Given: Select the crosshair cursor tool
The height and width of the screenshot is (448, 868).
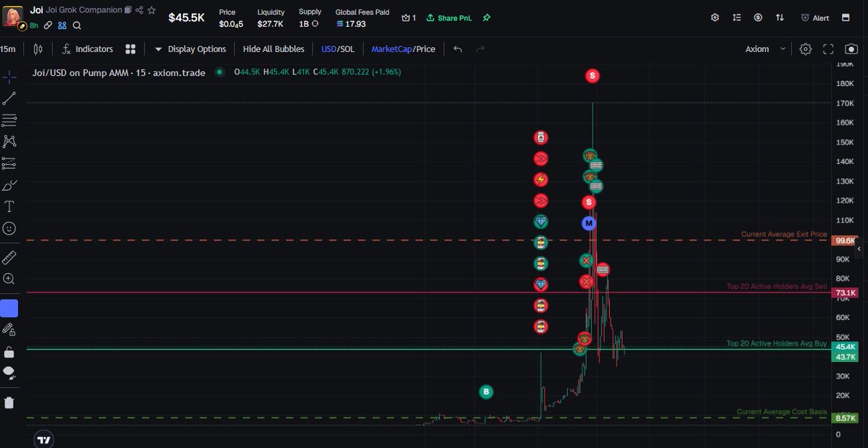Looking at the screenshot, I should [9, 77].
